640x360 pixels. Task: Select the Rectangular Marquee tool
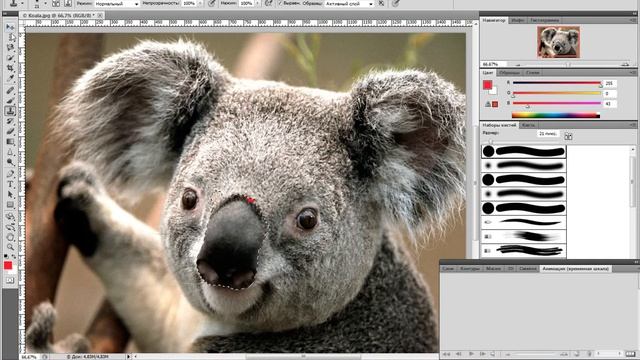(10, 37)
